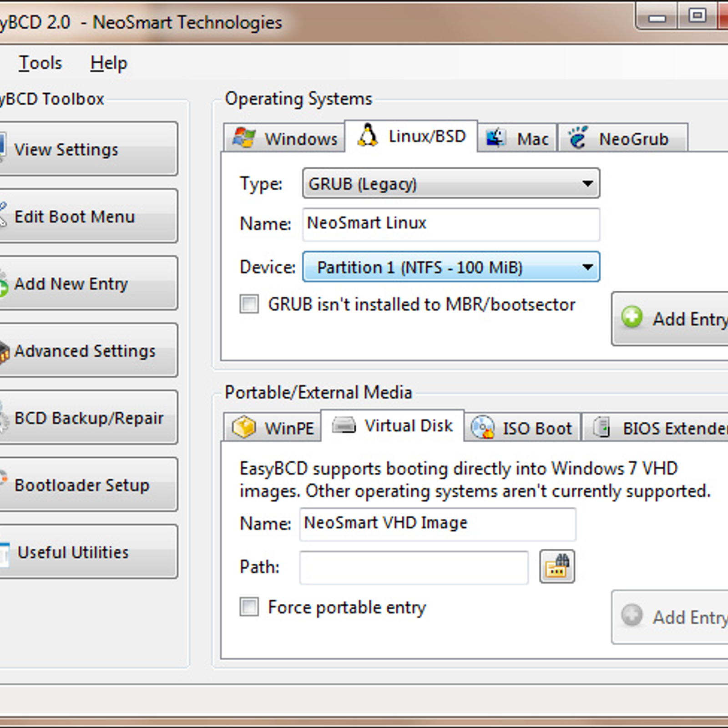Enable GRUB isn't installed to MBR/bootsector checkbox

click(249, 304)
